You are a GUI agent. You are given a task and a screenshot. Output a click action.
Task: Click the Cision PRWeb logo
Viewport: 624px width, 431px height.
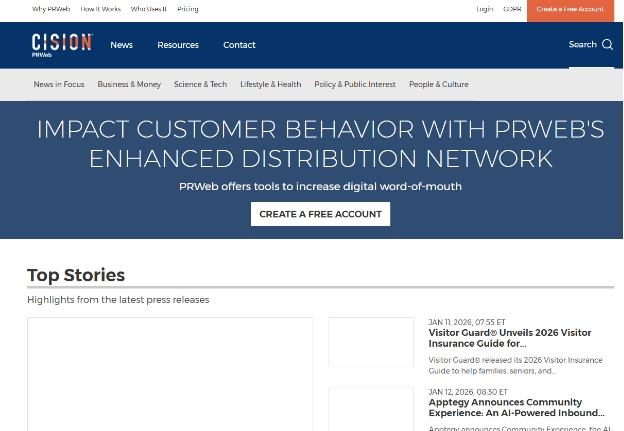pos(61,44)
